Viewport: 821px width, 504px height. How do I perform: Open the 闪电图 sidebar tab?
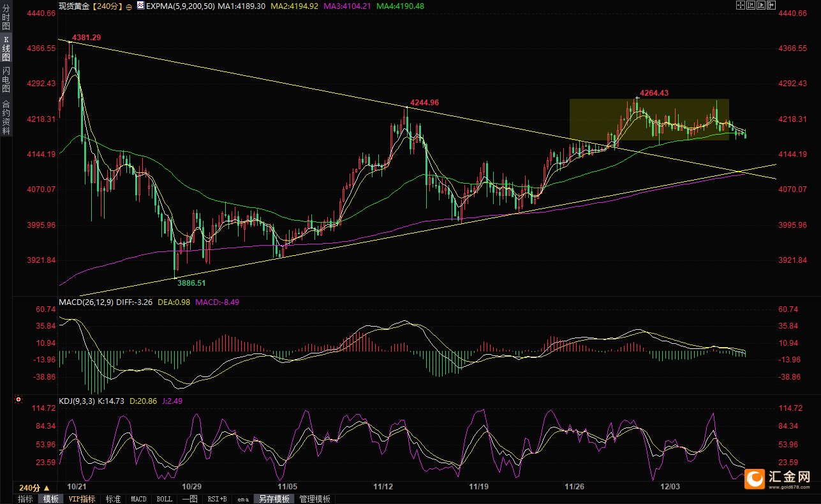(6, 79)
